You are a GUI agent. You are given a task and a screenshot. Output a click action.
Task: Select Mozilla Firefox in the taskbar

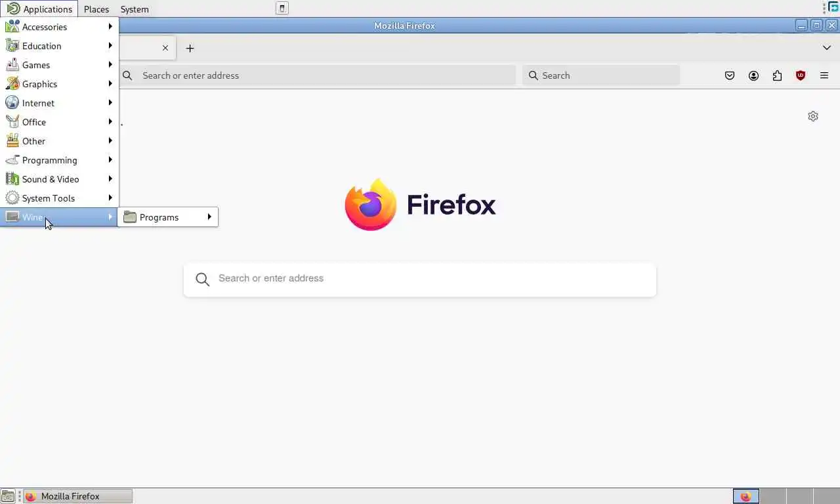pos(78,496)
